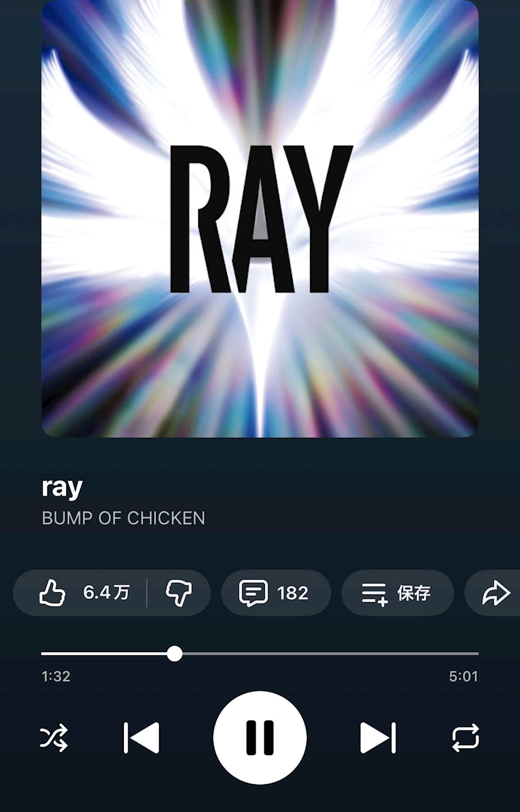520x812 pixels.
Task: Like the song with the thumbs-up icon
Action: [x=53, y=593]
